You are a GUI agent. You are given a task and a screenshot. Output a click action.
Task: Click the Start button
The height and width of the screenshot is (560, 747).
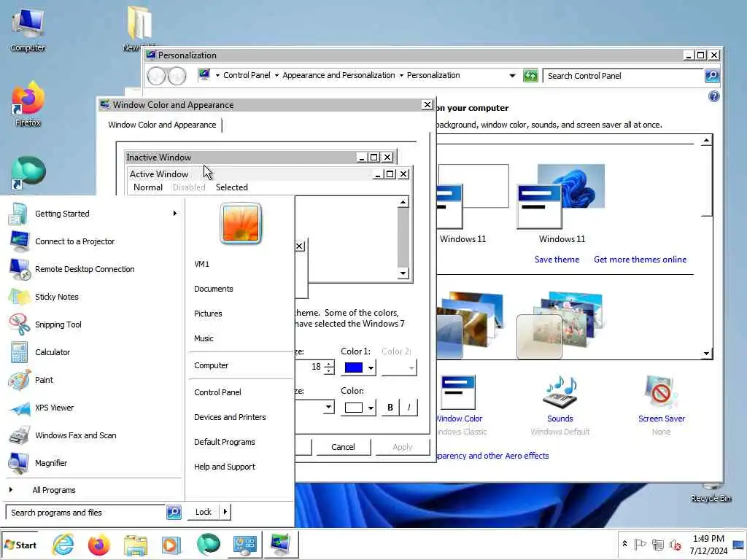click(x=20, y=545)
